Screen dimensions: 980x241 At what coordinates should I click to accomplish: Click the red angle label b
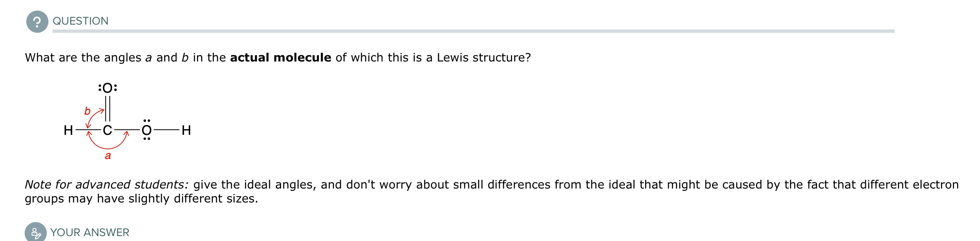click(87, 111)
